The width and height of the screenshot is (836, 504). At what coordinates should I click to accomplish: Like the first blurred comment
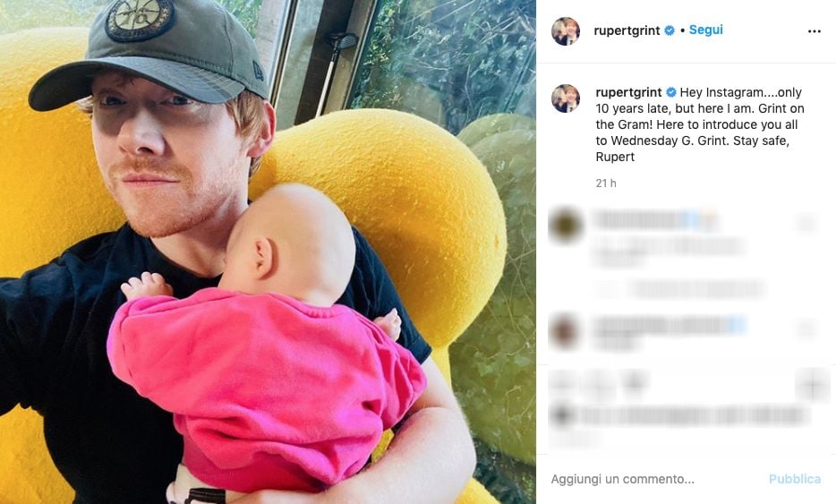point(806,222)
